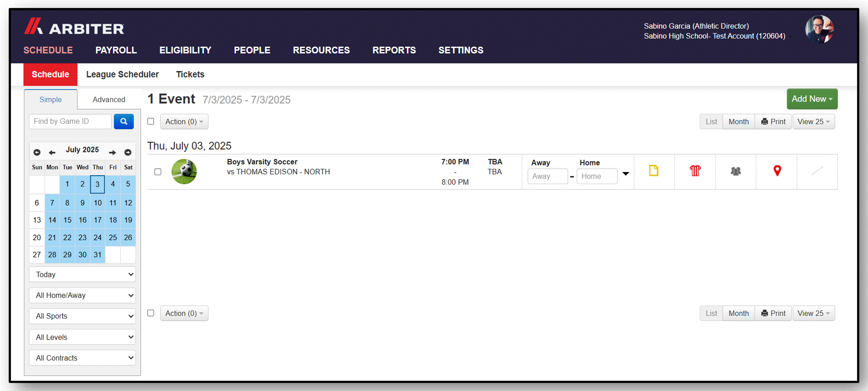
Task: Click the vs THOMAS EDISON - NORTH text
Action: [x=278, y=172]
